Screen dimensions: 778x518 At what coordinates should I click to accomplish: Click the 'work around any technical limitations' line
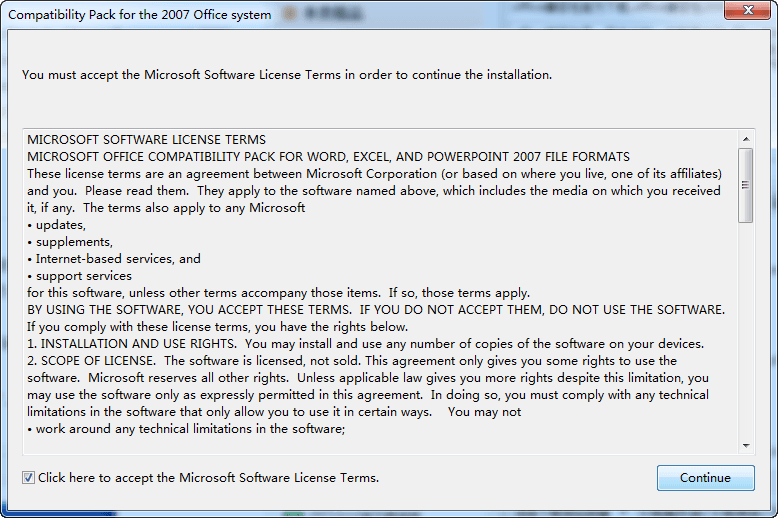(186, 429)
